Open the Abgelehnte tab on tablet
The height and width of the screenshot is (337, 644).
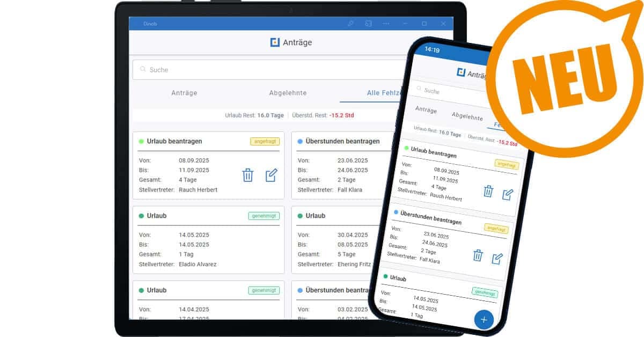[288, 93]
